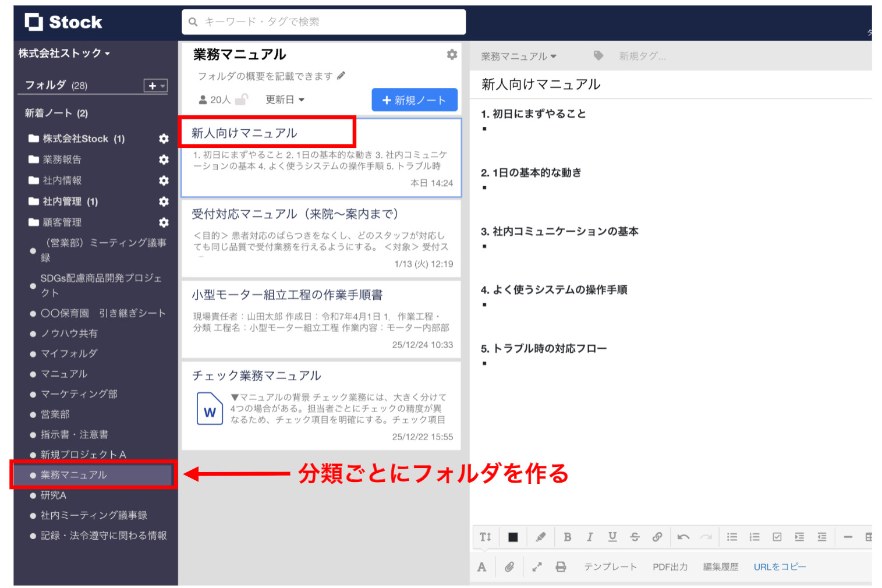This screenshot has height=588, width=882.
Task: Open the 新人向けマニュアル note card
Action: click(x=321, y=158)
